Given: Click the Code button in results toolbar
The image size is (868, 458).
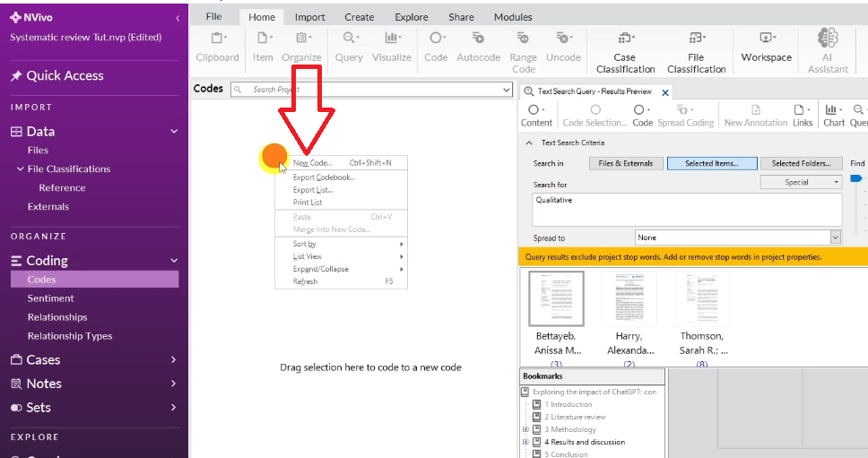Looking at the screenshot, I should (x=642, y=117).
